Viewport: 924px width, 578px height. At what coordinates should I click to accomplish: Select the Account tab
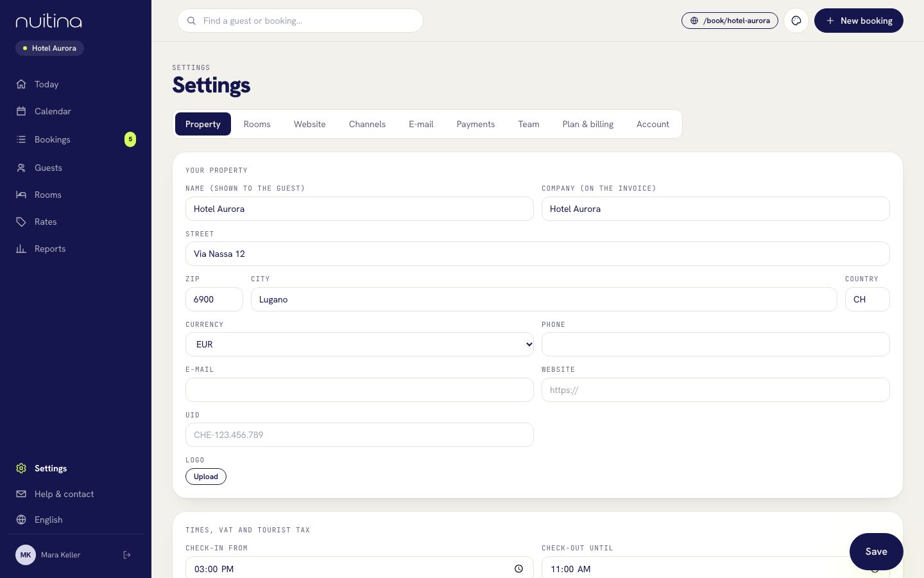(653, 124)
